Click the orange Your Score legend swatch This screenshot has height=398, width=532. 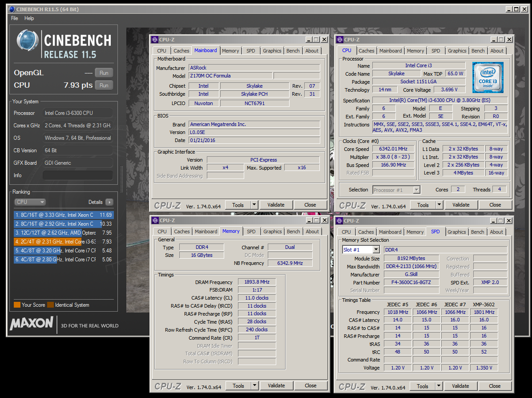tap(17, 305)
